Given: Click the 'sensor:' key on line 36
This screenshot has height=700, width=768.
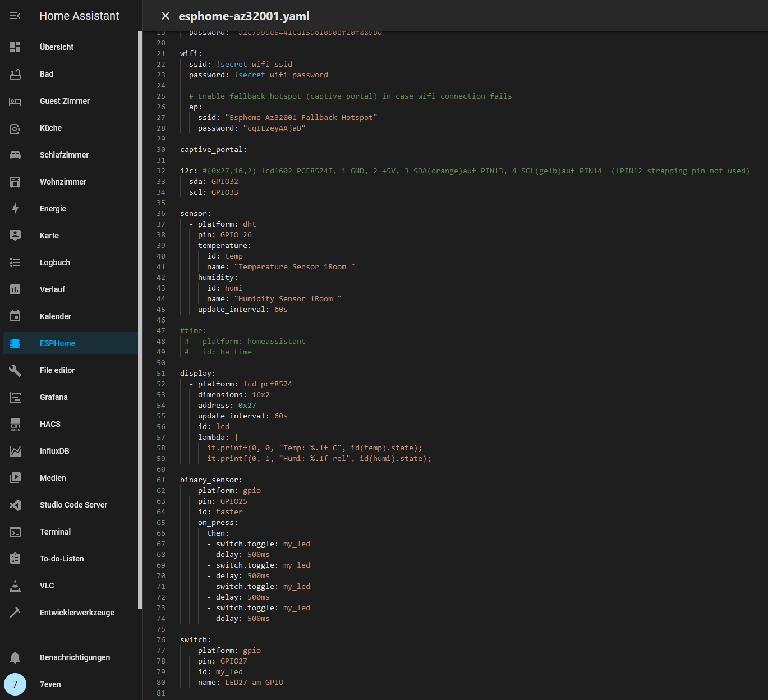Looking at the screenshot, I should (x=195, y=214).
